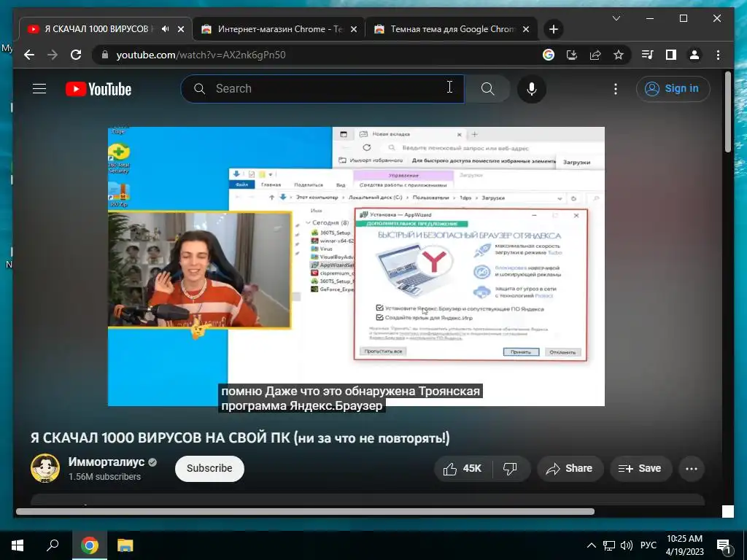Close the Темная тема tab
Viewport: 747px width, 560px height.
[526, 29]
